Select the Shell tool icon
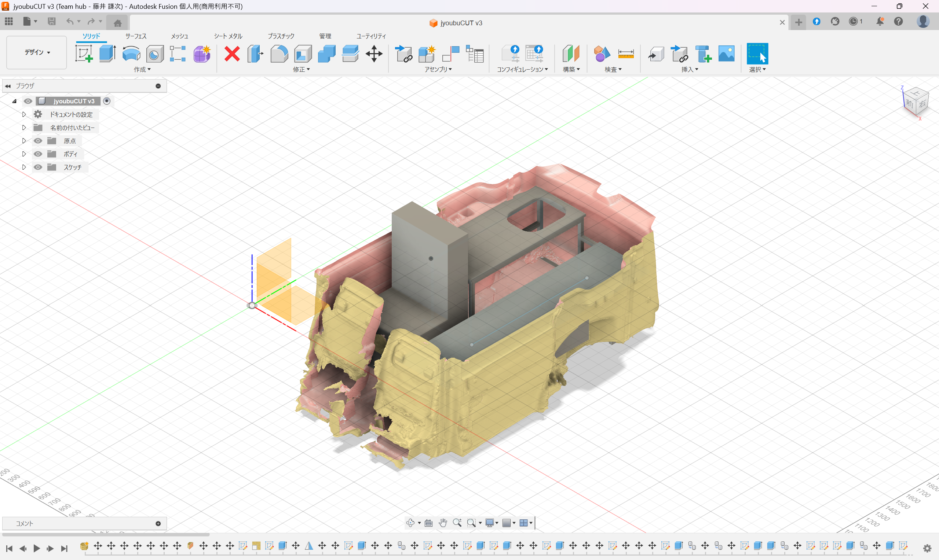Screen dimensions: 939x560 tap(303, 54)
